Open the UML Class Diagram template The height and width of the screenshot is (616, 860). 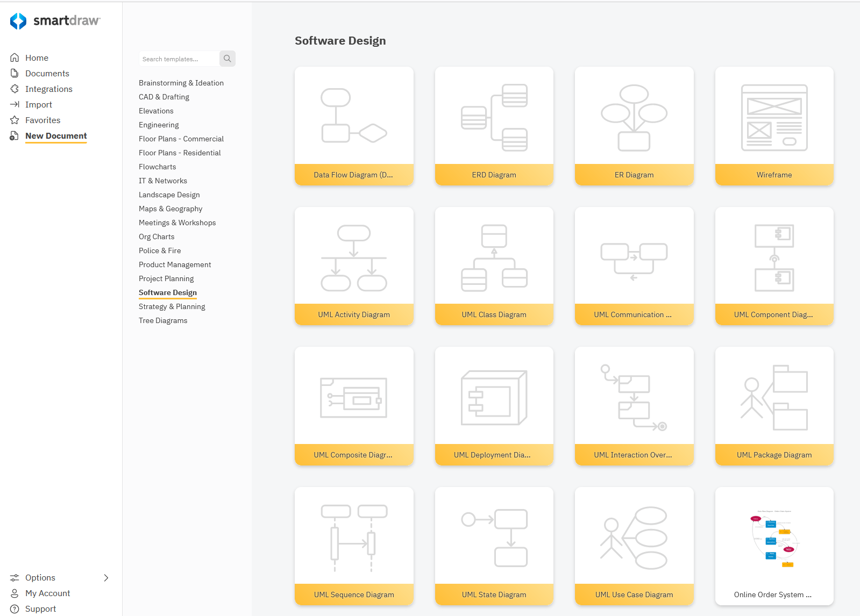[494, 266]
